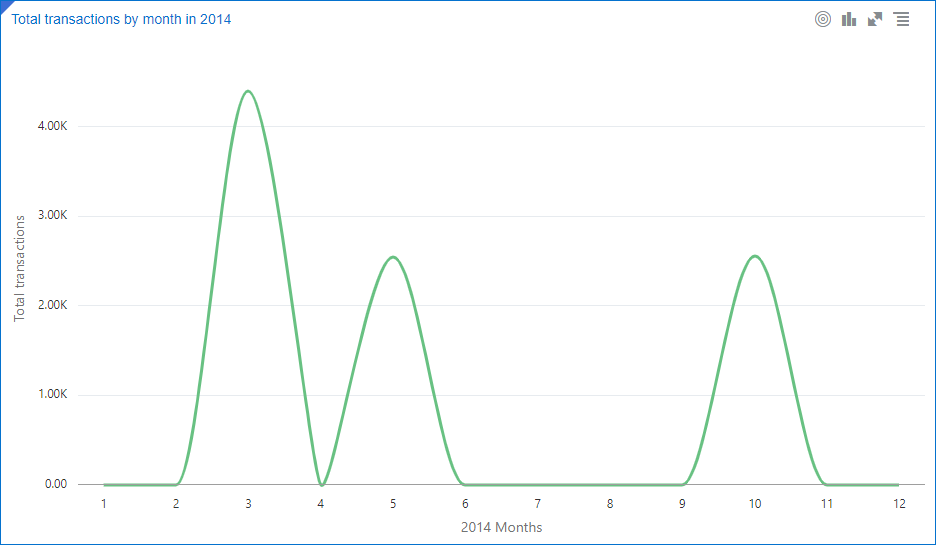
Task: Expand the widget with the maximize arrows icon
Action: coord(875,19)
